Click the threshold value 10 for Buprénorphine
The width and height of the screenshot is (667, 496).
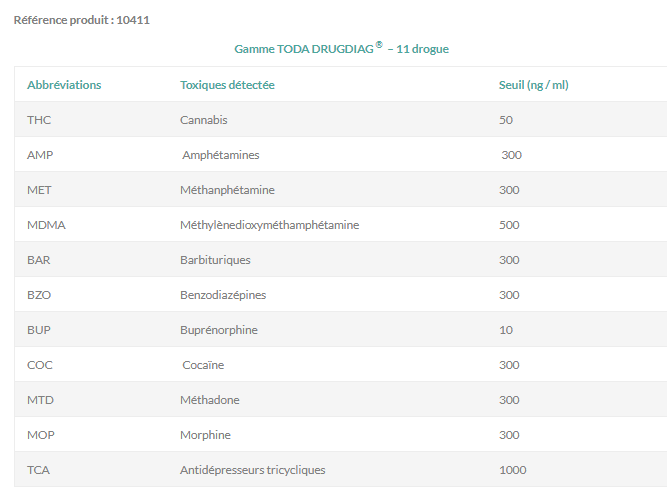[505, 330]
